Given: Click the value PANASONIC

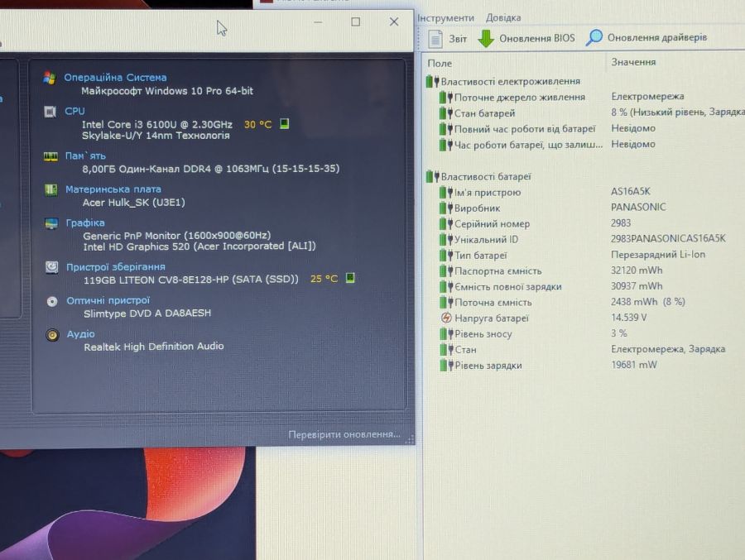Looking at the screenshot, I should click(x=638, y=207).
